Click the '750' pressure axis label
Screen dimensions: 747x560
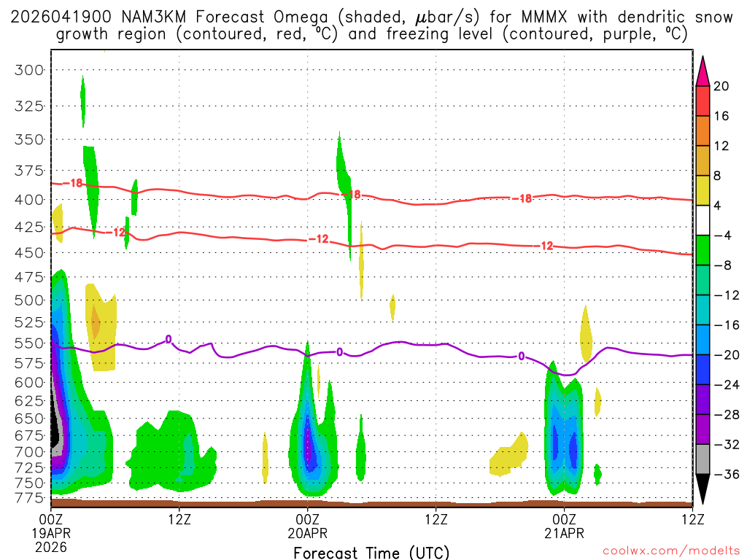coord(29,483)
